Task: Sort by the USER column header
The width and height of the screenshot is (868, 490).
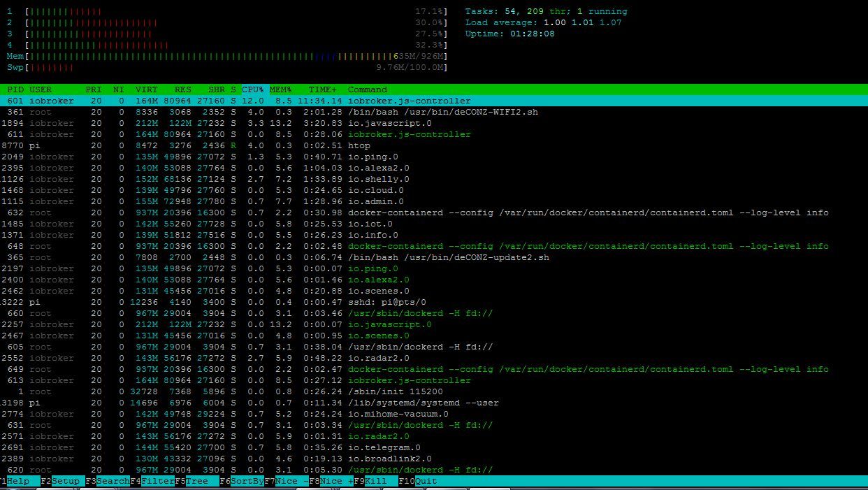Action: point(41,89)
